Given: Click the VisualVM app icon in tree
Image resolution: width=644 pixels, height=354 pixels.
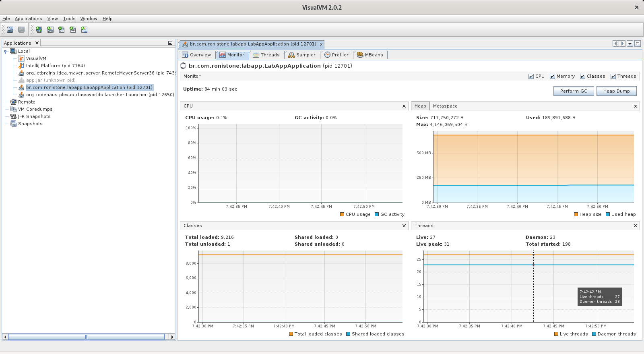Looking at the screenshot, I should 21,58.
